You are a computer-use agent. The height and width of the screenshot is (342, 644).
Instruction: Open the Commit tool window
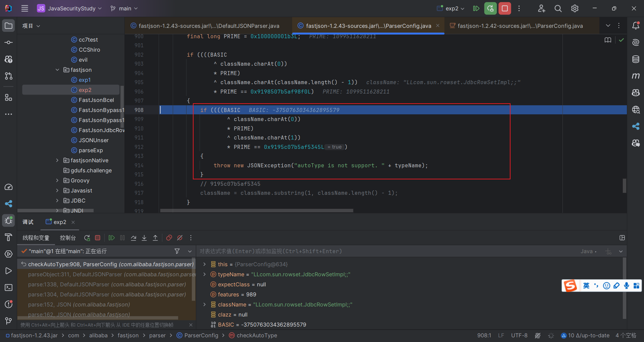[x=9, y=43]
